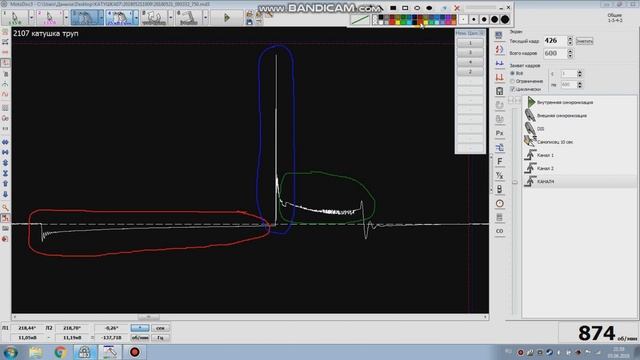Click the 'Px' icon in right sidebar
This screenshot has width=640, height=360.
point(500,133)
